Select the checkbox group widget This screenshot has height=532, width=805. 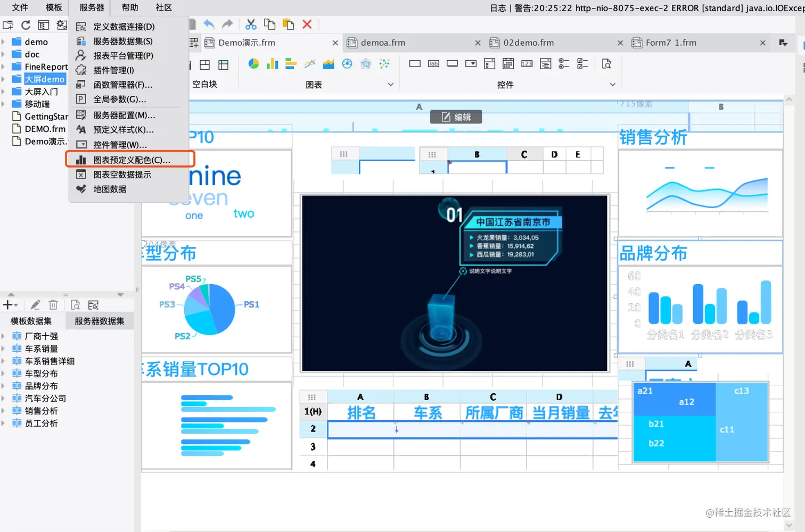582,63
